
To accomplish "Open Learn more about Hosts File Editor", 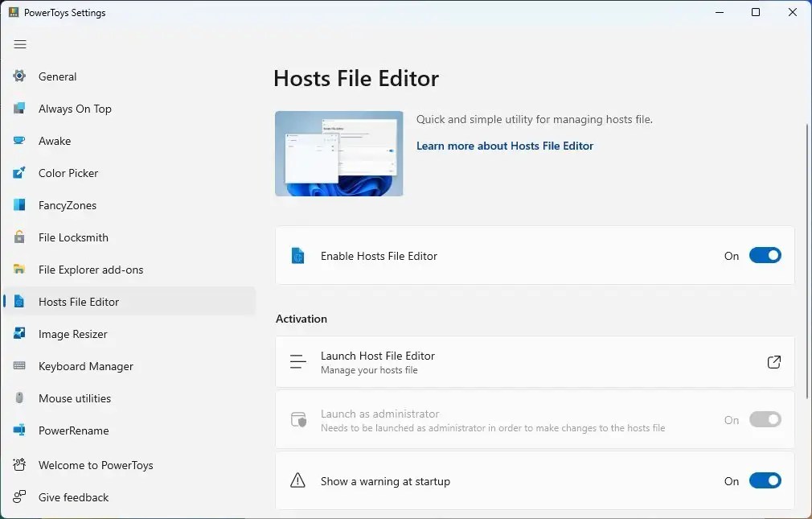I will coord(505,146).
